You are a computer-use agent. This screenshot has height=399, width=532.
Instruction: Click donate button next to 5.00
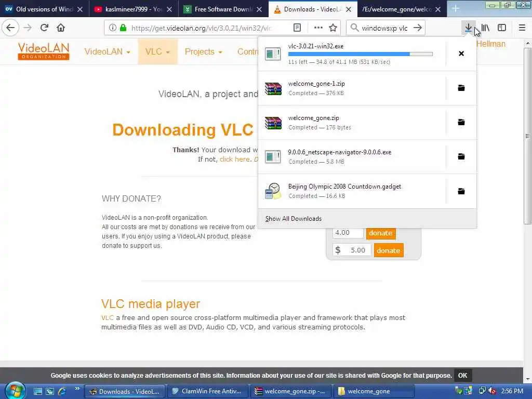389,250
